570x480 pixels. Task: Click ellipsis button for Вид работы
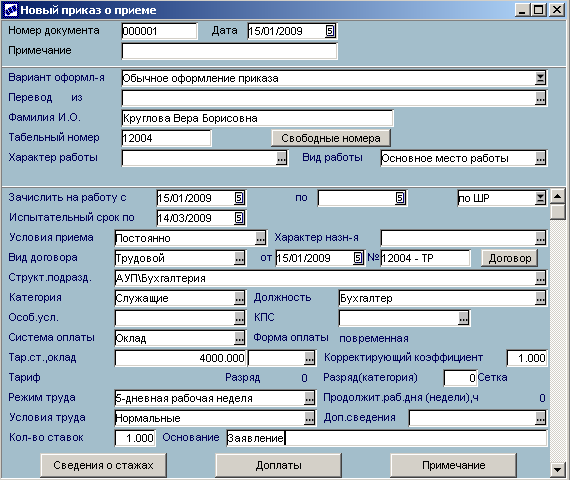click(541, 158)
